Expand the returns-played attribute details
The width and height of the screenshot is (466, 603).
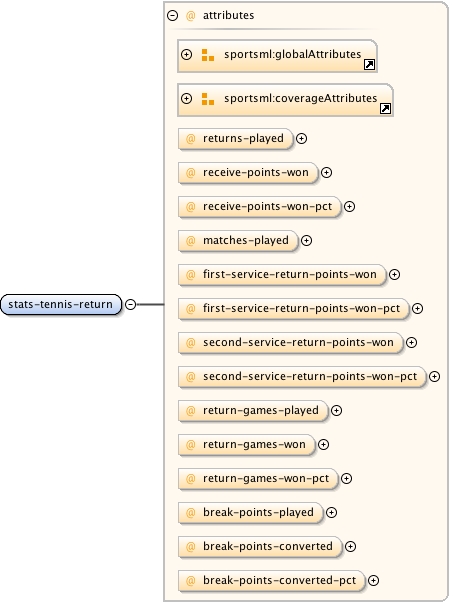[x=301, y=138]
